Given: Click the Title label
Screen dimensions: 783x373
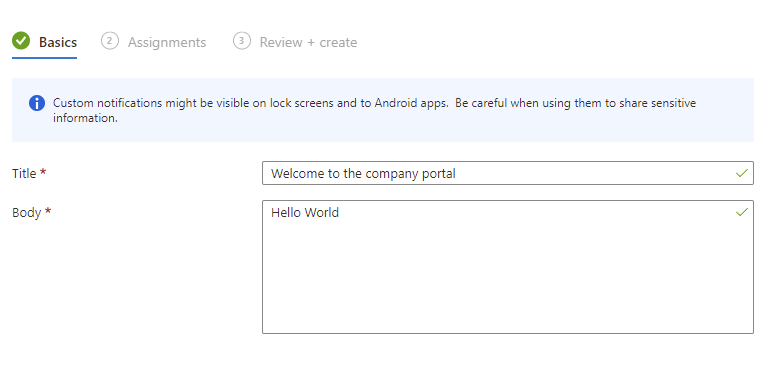Looking at the screenshot, I should click(x=24, y=173).
